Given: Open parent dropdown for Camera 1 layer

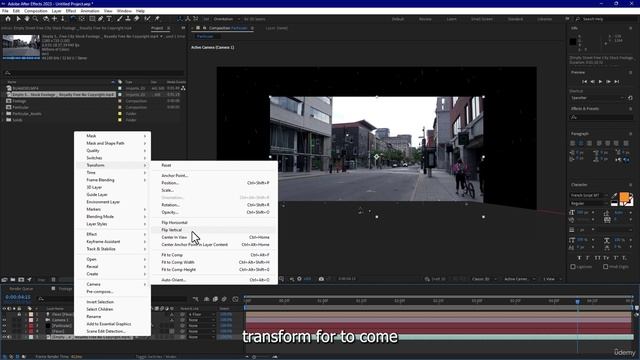Looking at the screenshot, I should tap(201, 320).
